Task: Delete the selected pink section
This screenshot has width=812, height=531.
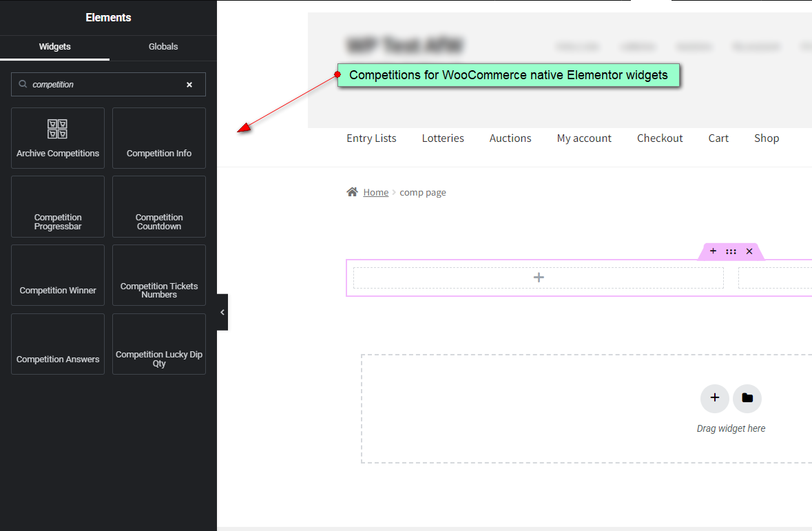Action: click(749, 251)
